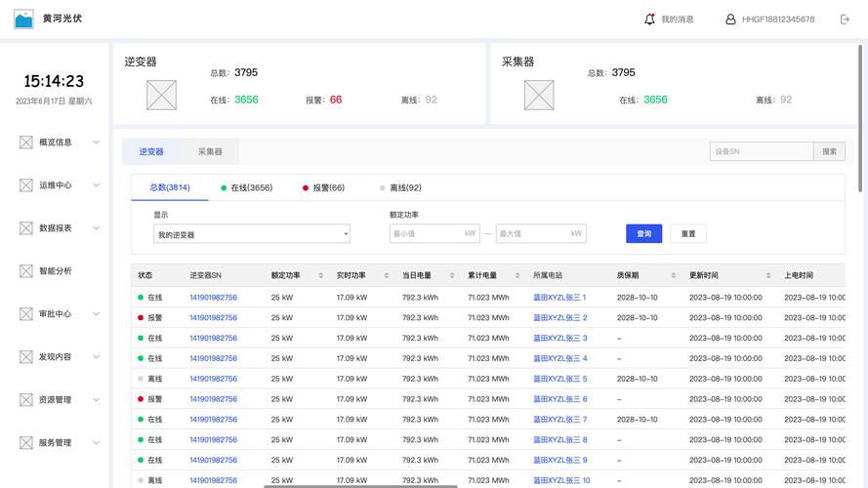
Task: Focus the 最大值 rated power field
Action: tap(541, 233)
